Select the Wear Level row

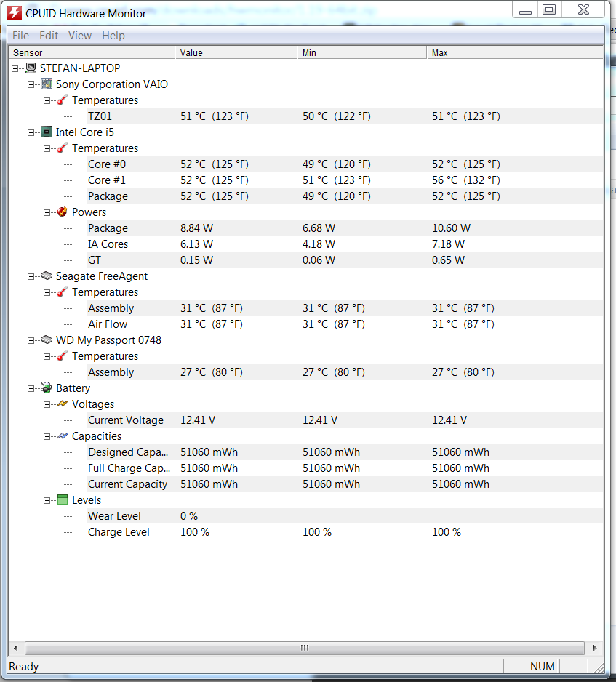[x=345, y=515]
